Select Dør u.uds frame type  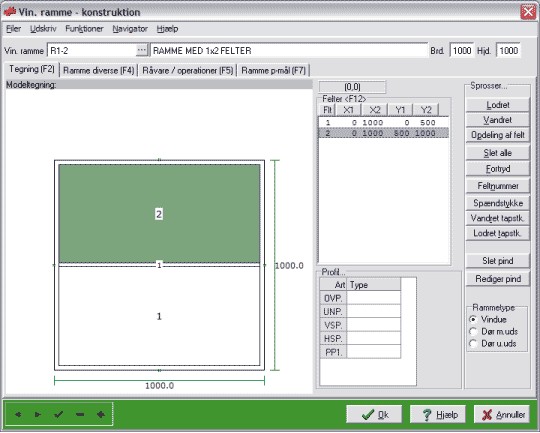coord(473,343)
